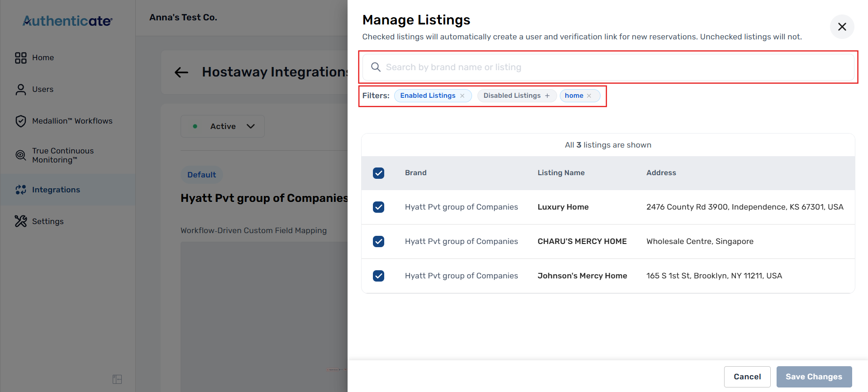This screenshot has height=392, width=868.
Task: Click the Authenticate logo
Action: pos(67,21)
